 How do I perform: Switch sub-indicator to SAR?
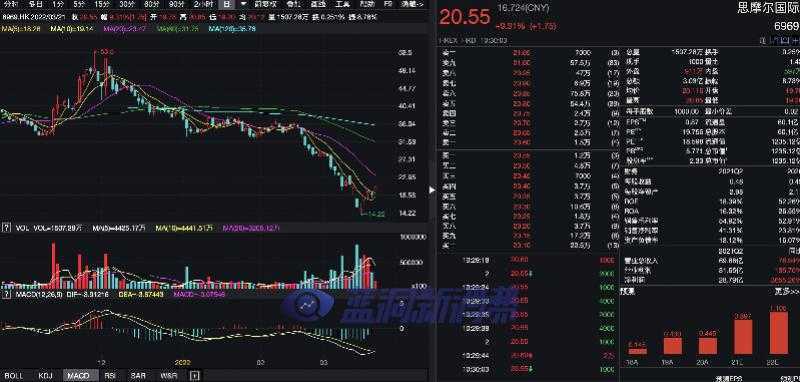pos(138,376)
